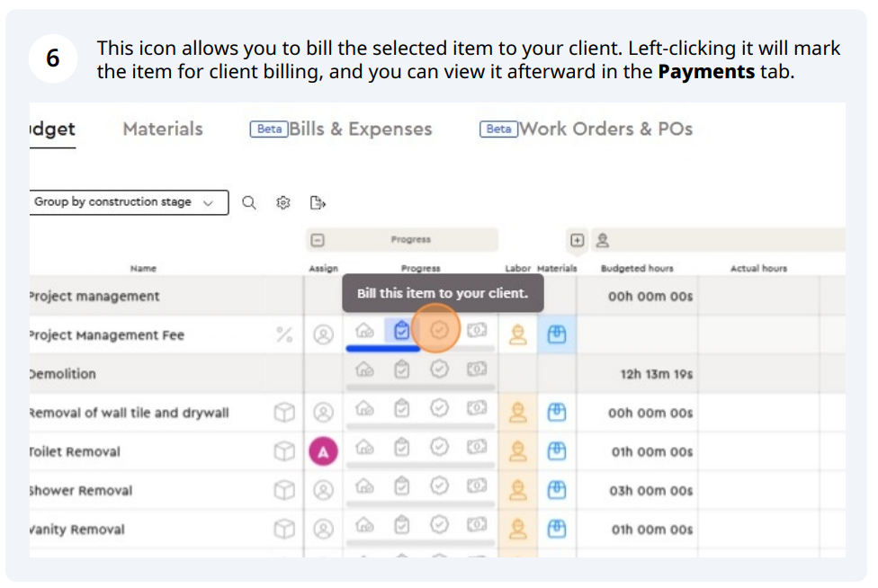This screenshot has height=588, width=878.
Task: Toggle the house progress icon for Shower Removal
Action: 364,486
